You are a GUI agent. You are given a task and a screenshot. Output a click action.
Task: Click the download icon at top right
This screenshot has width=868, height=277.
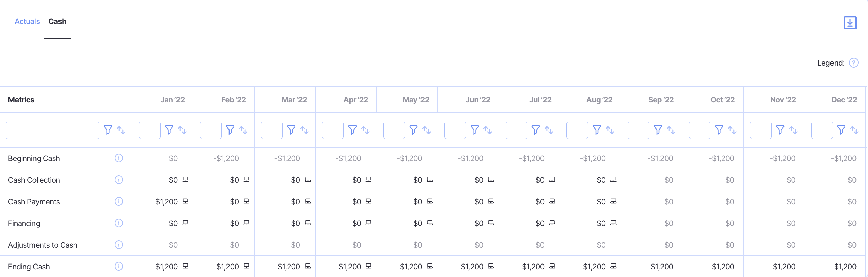850,23
